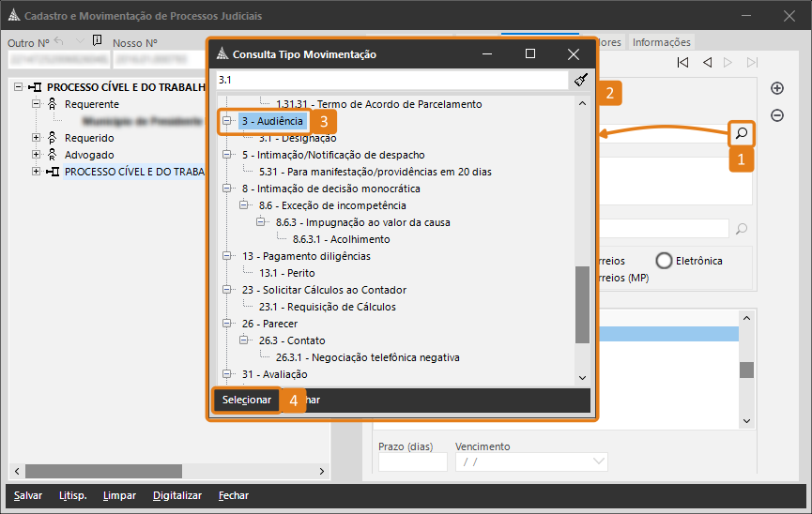Go to previous record arrow
Viewport: 812px width, 514px height.
pyautogui.click(x=706, y=63)
